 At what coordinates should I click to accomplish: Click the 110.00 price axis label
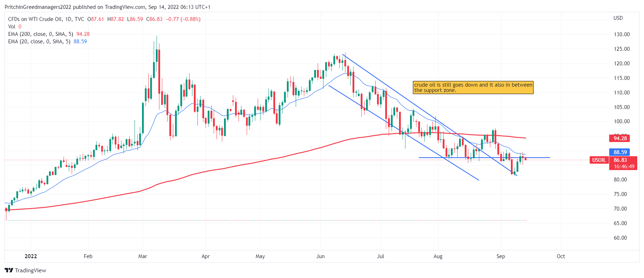622,93
